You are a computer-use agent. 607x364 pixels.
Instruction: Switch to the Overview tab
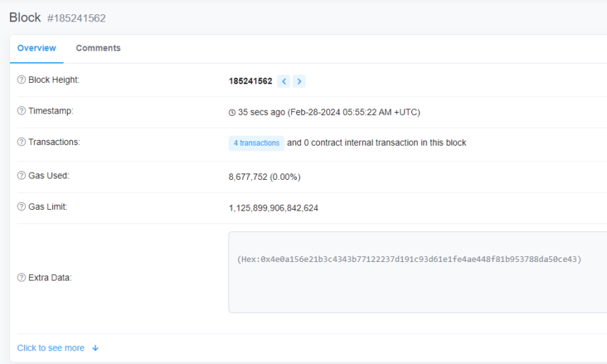click(36, 49)
